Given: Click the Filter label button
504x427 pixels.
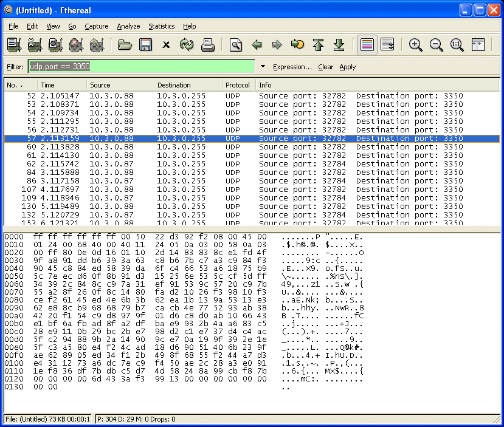Looking at the screenshot, I should pos(15,67).
